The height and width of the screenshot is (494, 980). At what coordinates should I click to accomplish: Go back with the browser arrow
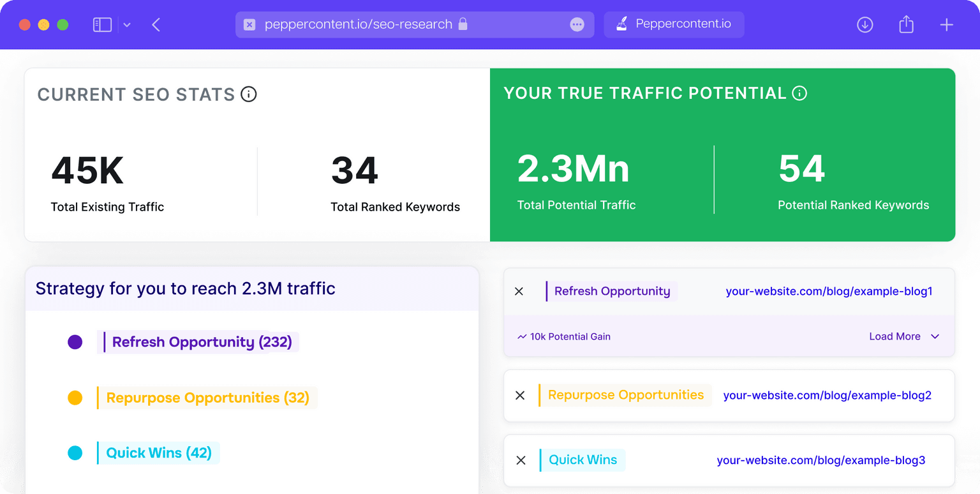pos(156,25)
